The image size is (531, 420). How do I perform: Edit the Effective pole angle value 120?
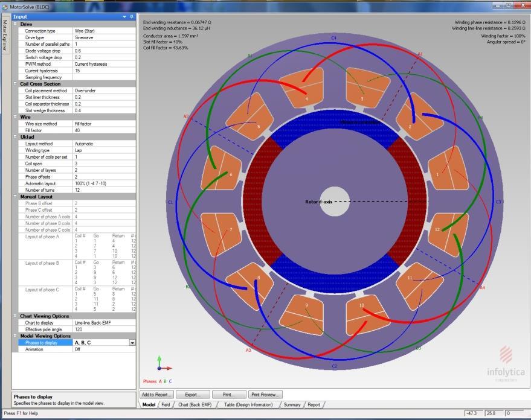(x=104, y=329)
